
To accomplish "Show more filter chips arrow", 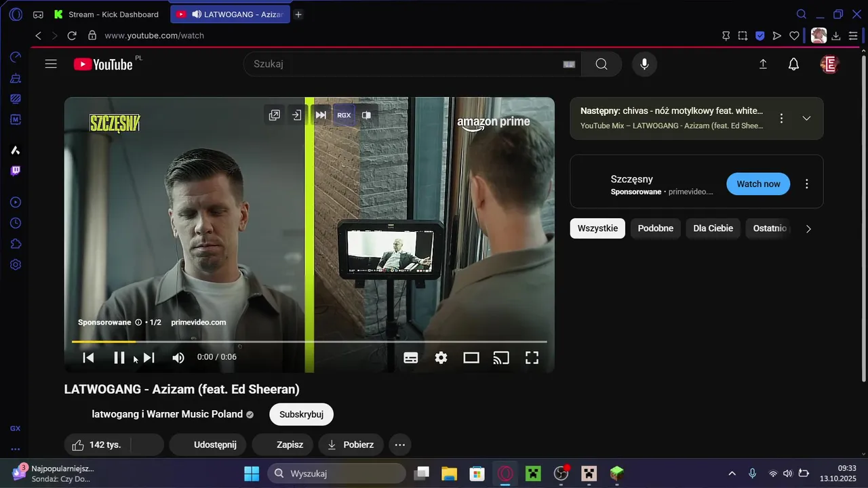I will point(808,229).
